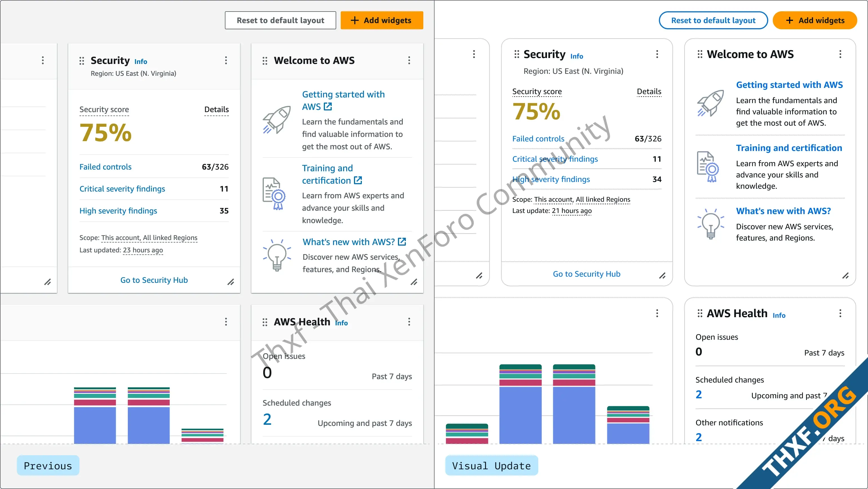Open chart widget kebab menu in Previous panel
This screenshot has height=489, width=868.
point(226,322)
